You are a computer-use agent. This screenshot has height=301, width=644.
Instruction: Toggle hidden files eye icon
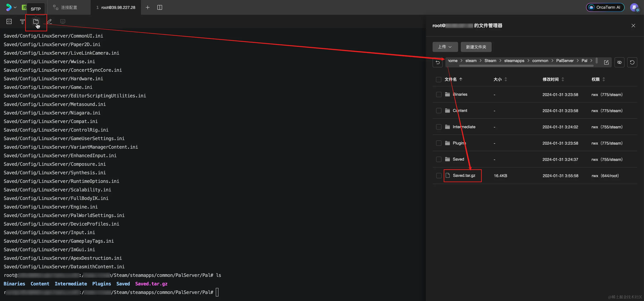(x=619, y=62)
